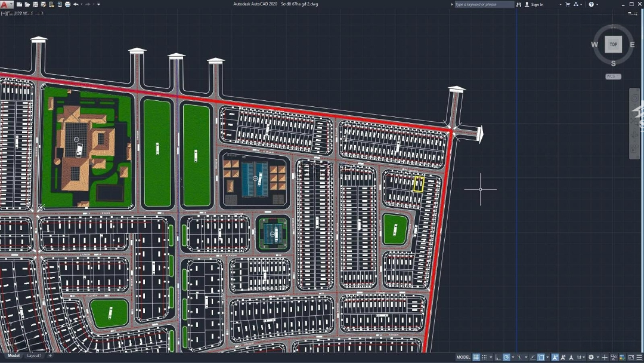Select the Model tab
644x363 pixels.
click(13, 356)
